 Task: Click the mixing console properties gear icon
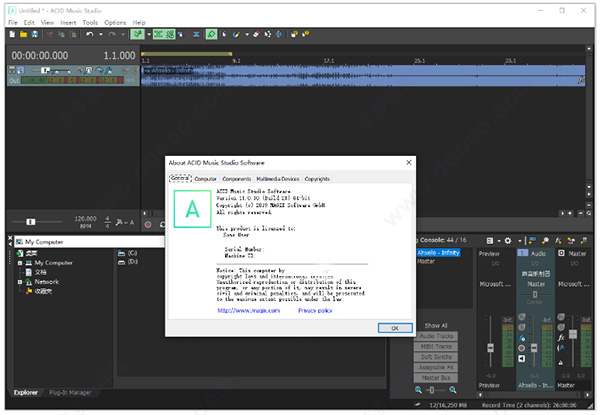click(x=508, y=241)
